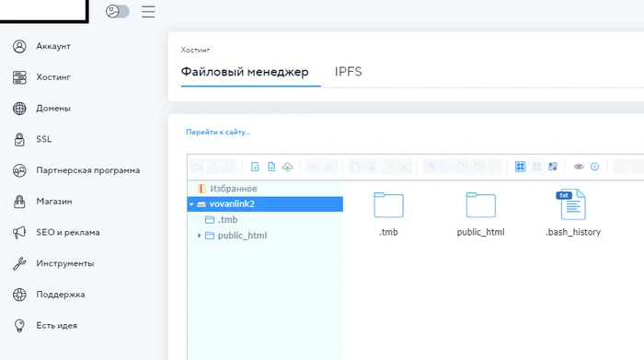Click the invert selection toolbar icon
644x360 pixels.
pyautogui.click(x=553, y=167)
